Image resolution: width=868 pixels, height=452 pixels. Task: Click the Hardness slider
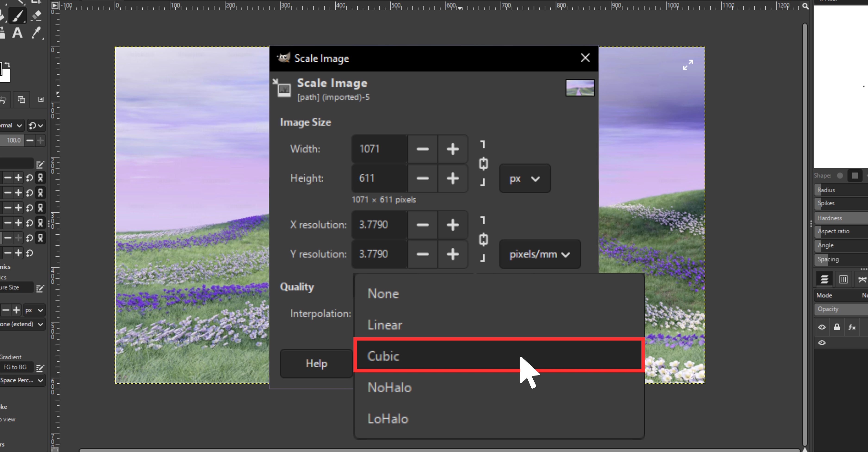[841, 218]
